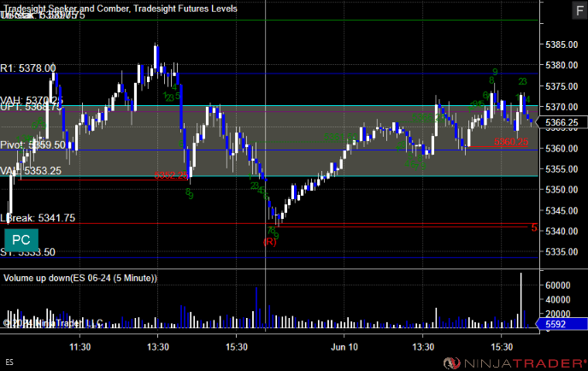588x371 pixels.
Task: Select the LBreak: 5341.75 level label
Action: click(38, 218)
